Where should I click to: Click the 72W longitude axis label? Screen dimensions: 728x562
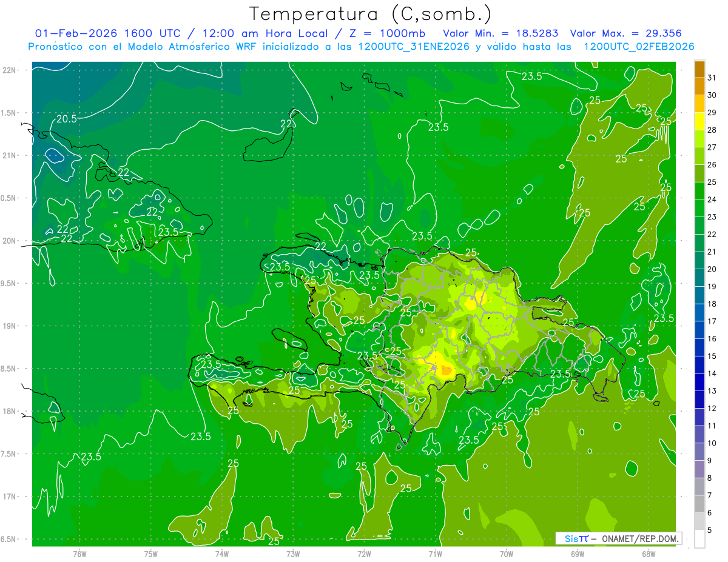[x=364, y=554]
